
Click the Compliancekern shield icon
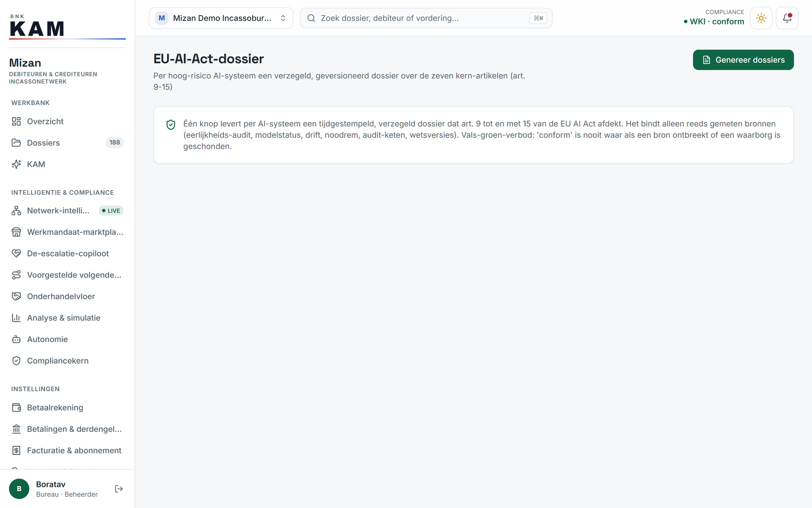(16, 361)
